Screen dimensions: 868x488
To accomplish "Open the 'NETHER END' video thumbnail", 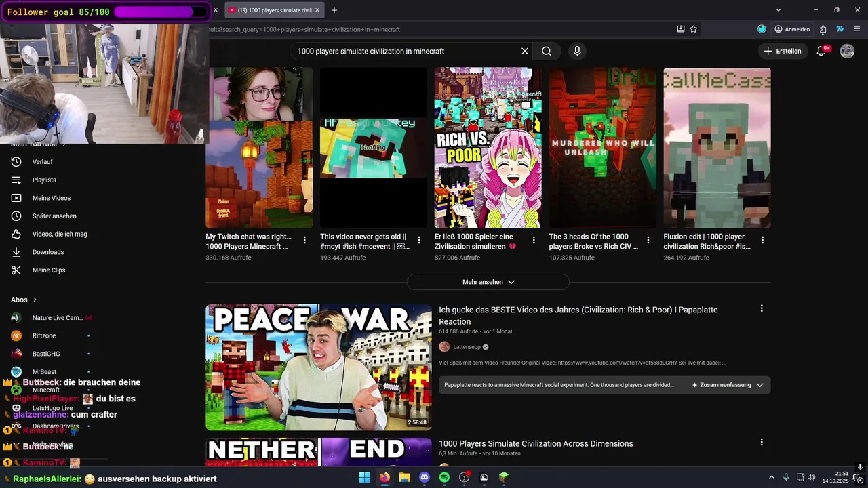I will pyautogui.click(x=319, y=452).
